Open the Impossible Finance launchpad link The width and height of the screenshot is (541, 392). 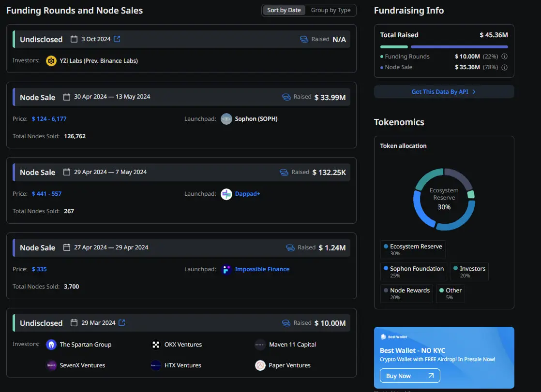coord(262,269)
